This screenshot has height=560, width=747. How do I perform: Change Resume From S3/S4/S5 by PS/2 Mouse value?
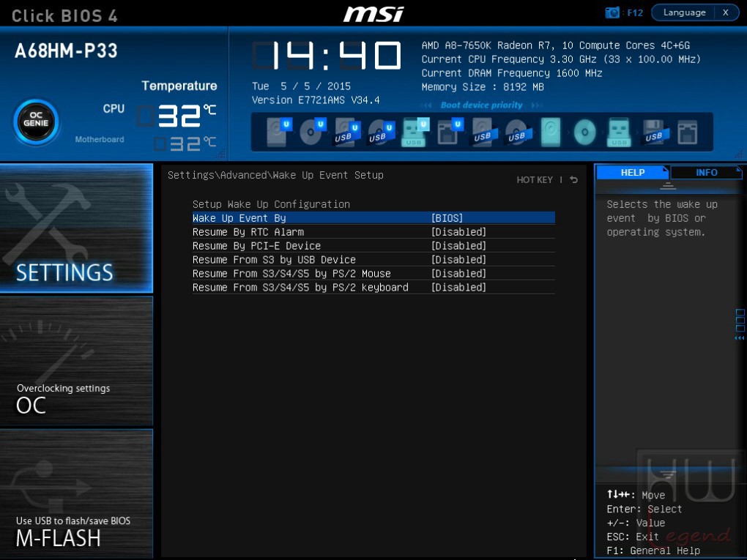(x=458, y=273)
